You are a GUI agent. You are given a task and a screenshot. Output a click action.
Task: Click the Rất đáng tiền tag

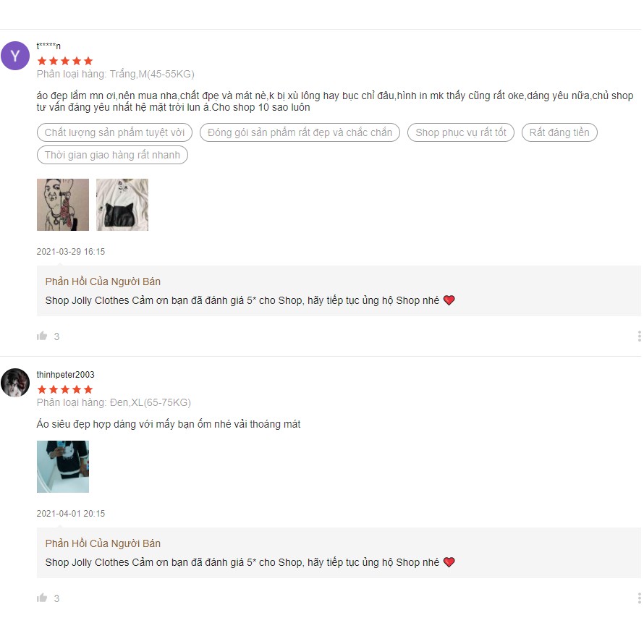pyautogui.click(x=559, y=132)
